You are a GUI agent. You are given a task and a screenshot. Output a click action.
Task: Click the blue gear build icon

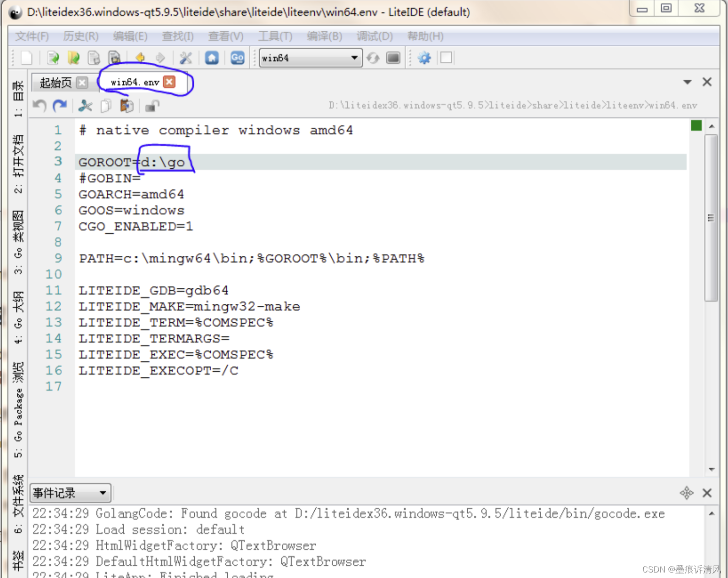pyautogui.click(x=424, y=58)
